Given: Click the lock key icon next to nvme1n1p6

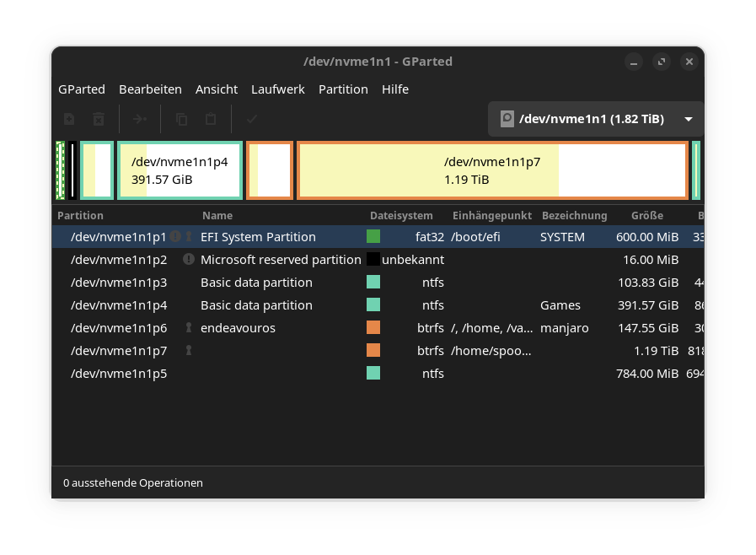Looking at the screenshot, I should (x=189, y=328).
